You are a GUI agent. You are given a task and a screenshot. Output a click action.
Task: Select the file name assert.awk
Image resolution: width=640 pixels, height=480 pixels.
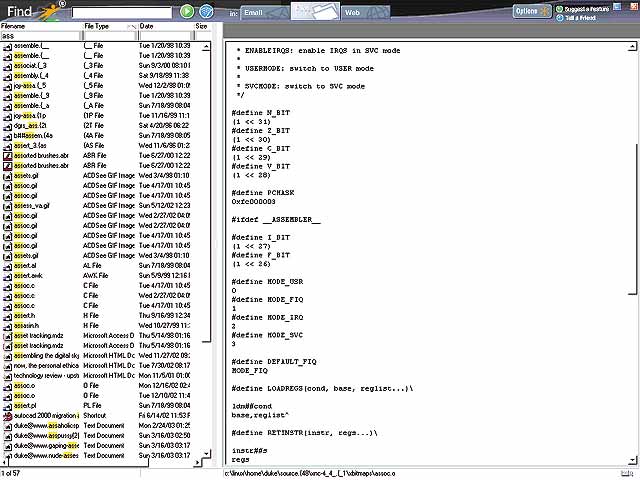click(x=28, y=276)
